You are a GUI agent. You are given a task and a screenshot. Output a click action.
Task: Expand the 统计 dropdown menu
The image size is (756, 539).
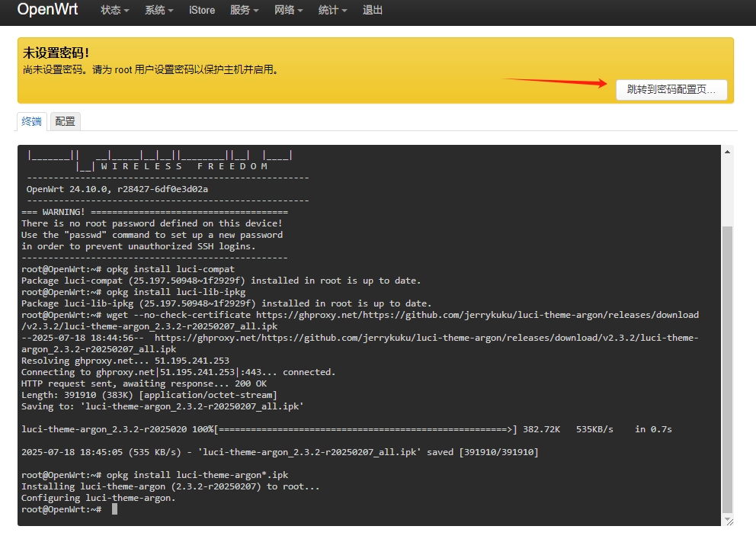(x=333, y=10)
